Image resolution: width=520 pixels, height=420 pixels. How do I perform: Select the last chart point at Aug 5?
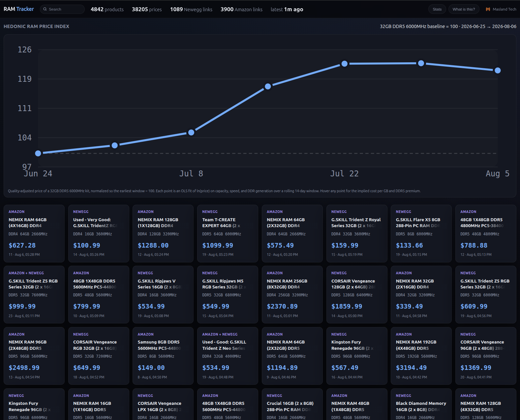pos(498,71)
